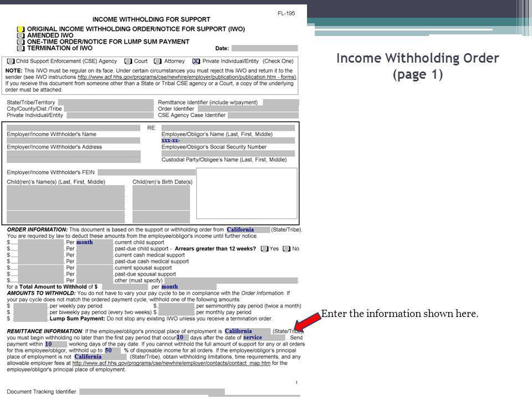Open the IWO instructions publication link
The width and height of the screenshot is (532, 399).
tap(187, 78)
